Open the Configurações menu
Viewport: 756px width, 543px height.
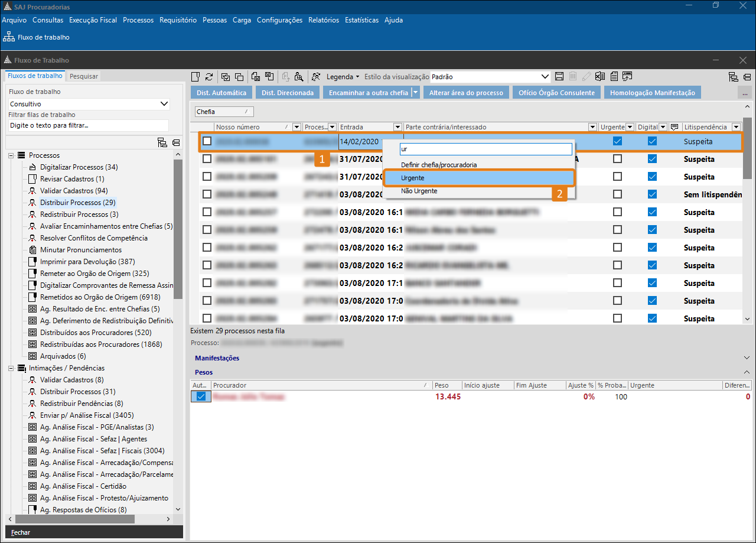pos(279,20)
